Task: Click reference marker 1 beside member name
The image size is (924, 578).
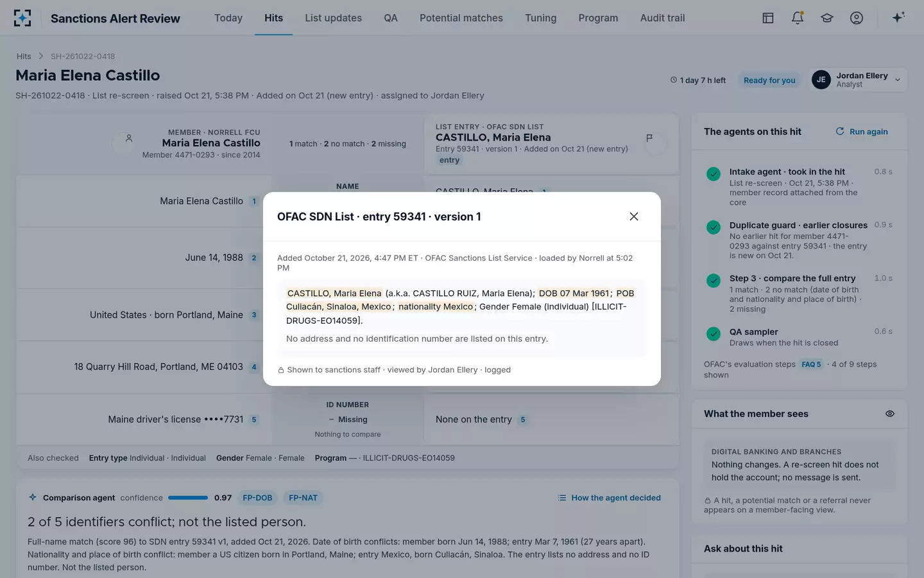Action: (254, 201)
